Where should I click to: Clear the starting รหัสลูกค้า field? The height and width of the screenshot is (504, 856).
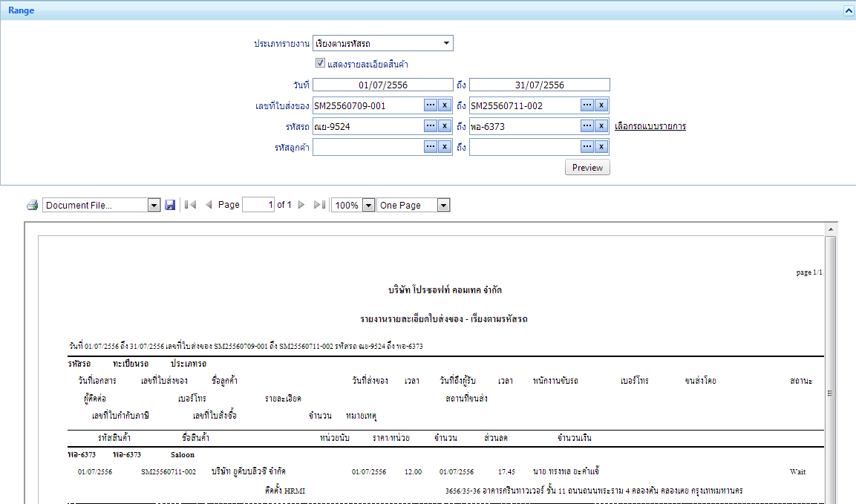pos(445,147)
